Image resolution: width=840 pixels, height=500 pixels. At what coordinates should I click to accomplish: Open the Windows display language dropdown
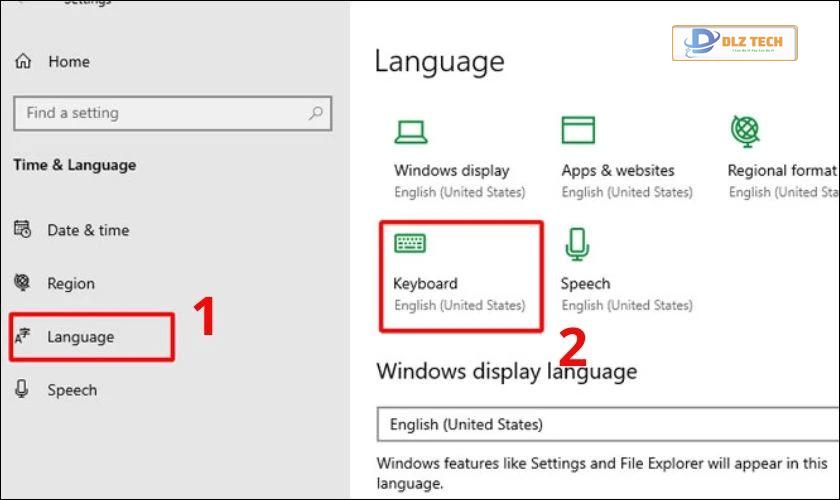point(608,424)
